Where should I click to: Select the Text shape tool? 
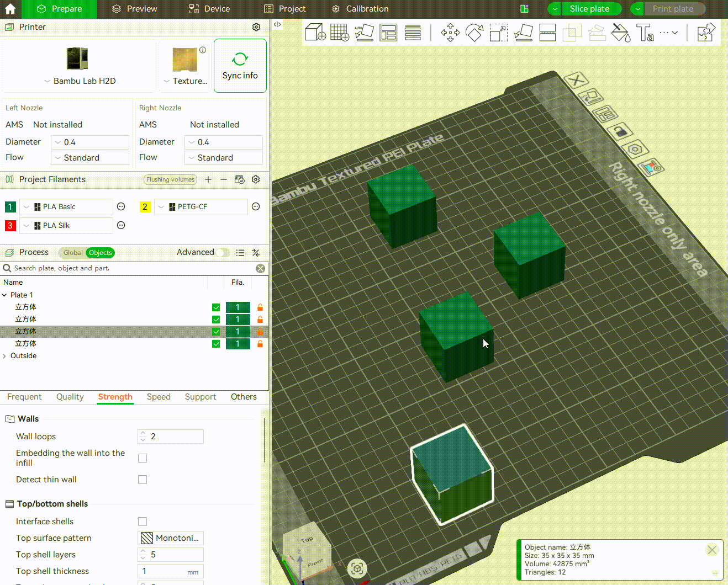645,33
